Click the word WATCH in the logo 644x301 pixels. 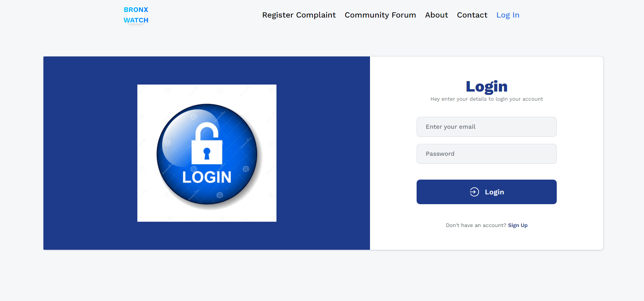tap(136, 20)
